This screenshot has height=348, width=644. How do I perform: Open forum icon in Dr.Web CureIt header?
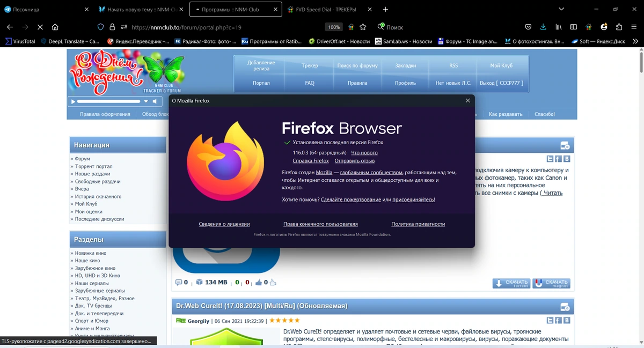click(565, 307)
